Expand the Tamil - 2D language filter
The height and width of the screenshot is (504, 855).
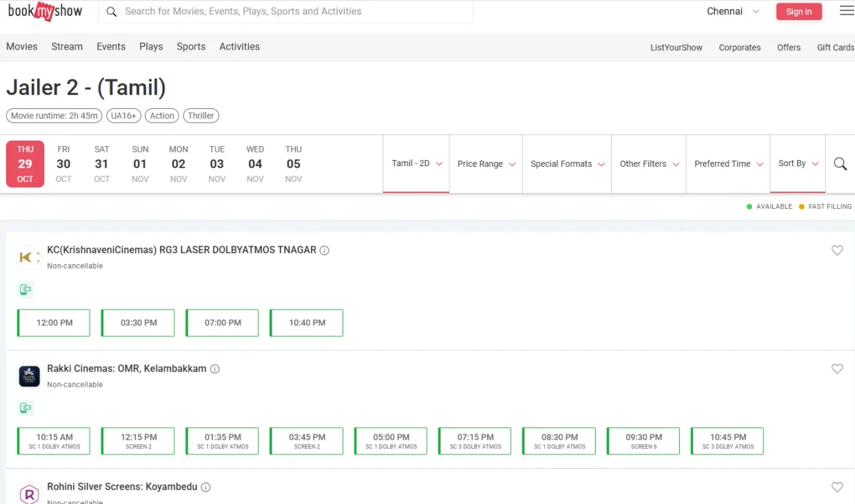point(416,164)
